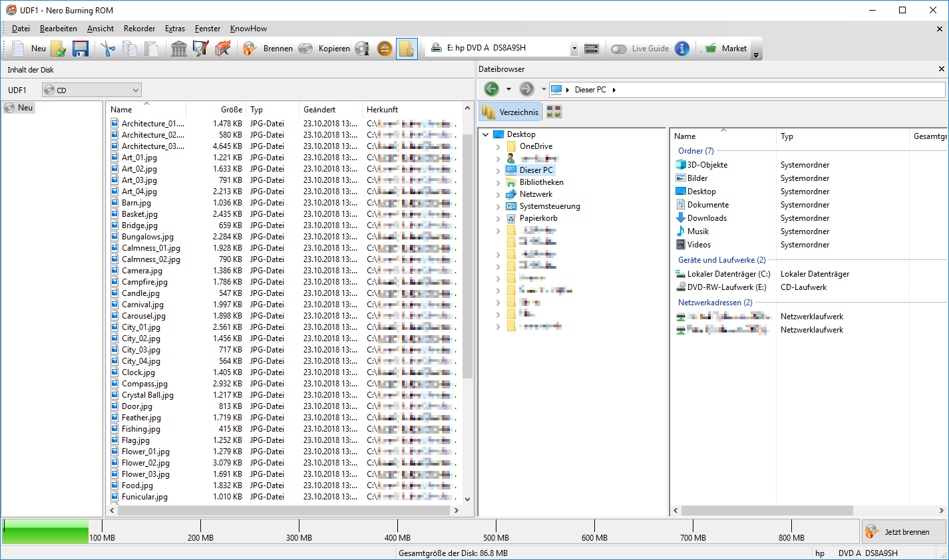Toggle the file browser folder button

point(407,49)
